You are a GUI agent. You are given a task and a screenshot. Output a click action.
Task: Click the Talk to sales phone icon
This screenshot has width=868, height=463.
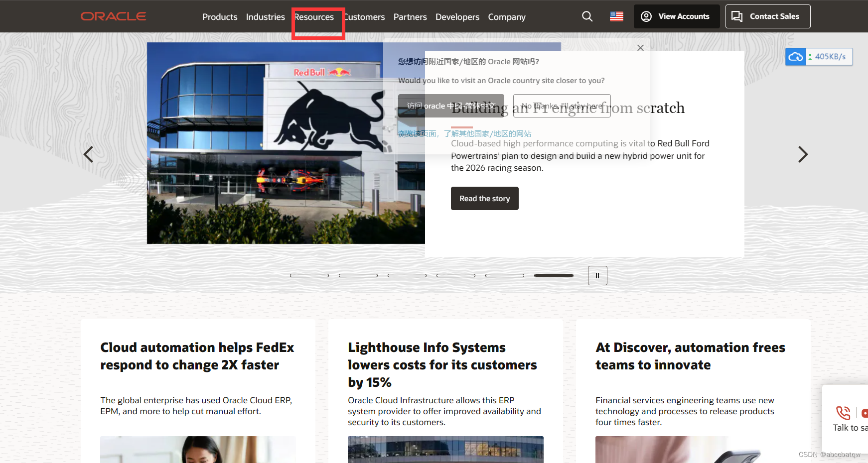coord(843,413)
